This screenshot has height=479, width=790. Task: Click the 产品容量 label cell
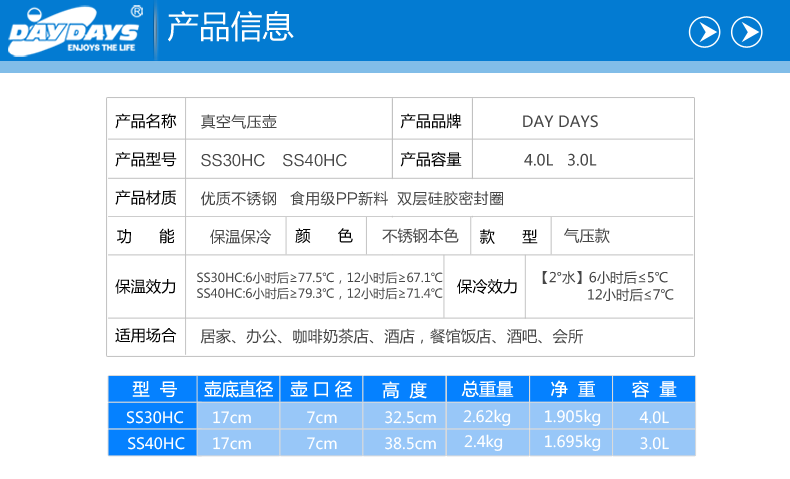(431, 160)
